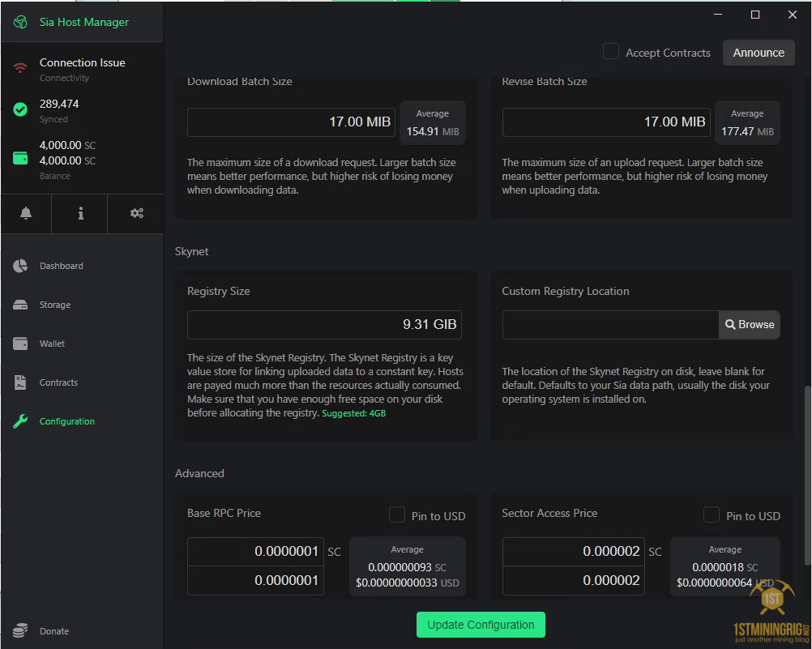
Task: Toggle Pin to USD for Base RPC Price
Action: point(396,515)
